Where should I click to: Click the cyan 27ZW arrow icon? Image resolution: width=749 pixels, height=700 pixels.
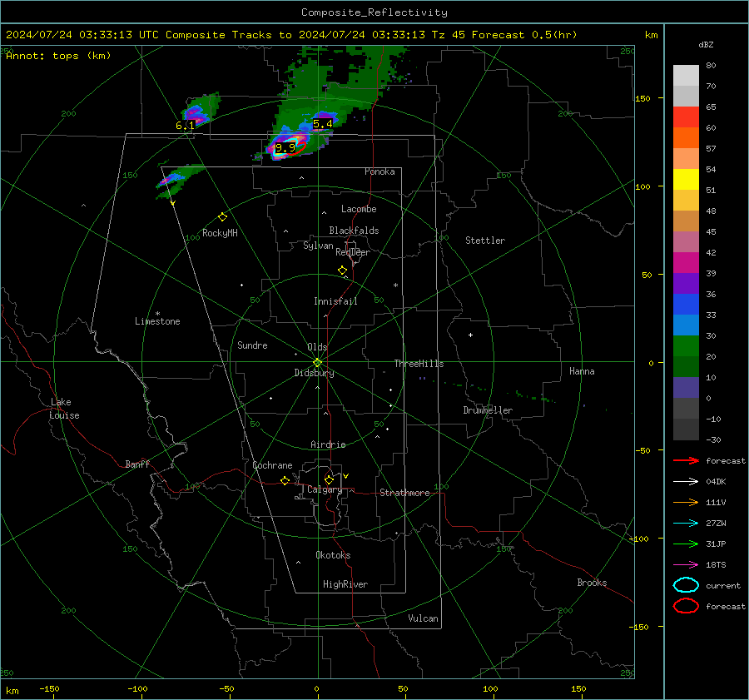686,524
